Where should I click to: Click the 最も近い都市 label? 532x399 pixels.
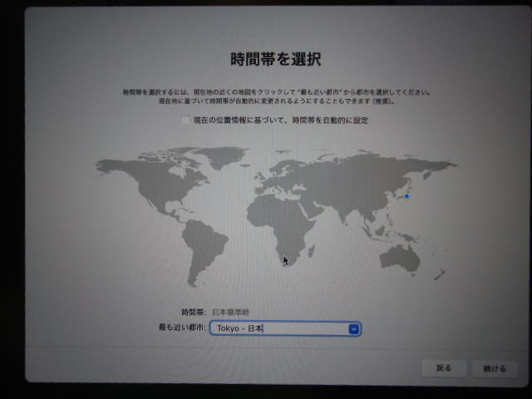(182, 328)
